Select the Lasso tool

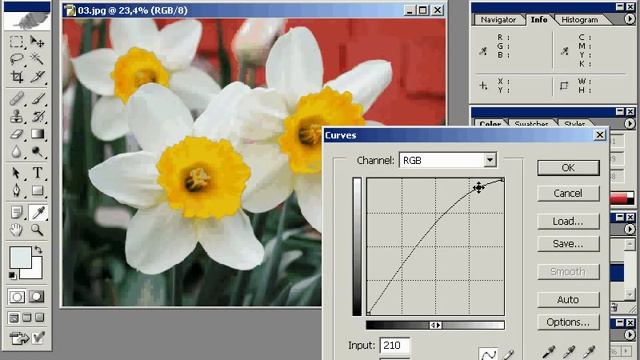click(16, 60)
